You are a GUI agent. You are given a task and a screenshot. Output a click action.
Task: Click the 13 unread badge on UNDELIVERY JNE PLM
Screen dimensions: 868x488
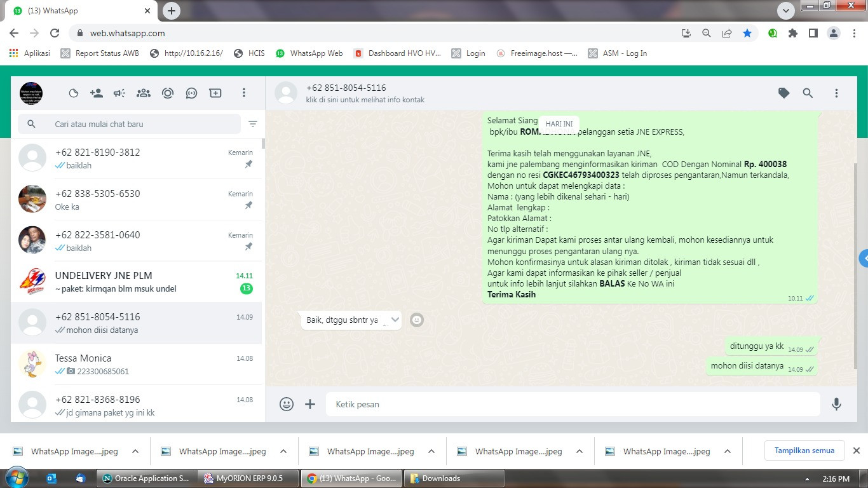tap(247, 289)
